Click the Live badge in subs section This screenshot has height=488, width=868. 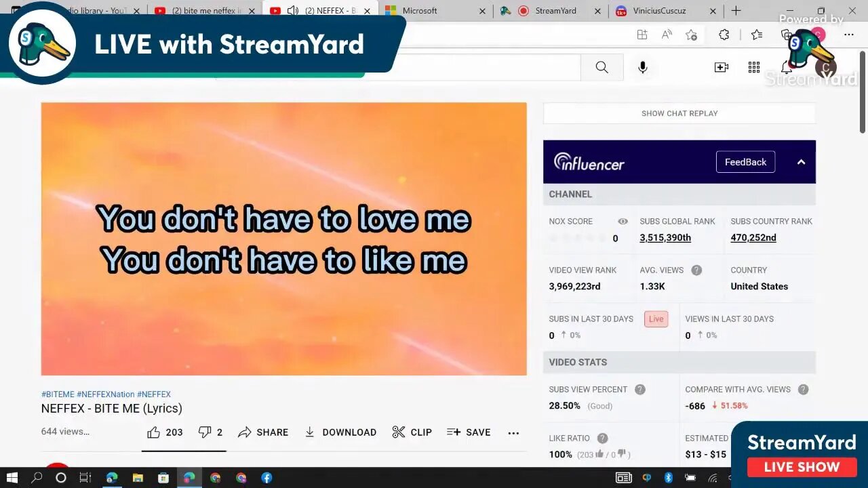click(656, 319)
